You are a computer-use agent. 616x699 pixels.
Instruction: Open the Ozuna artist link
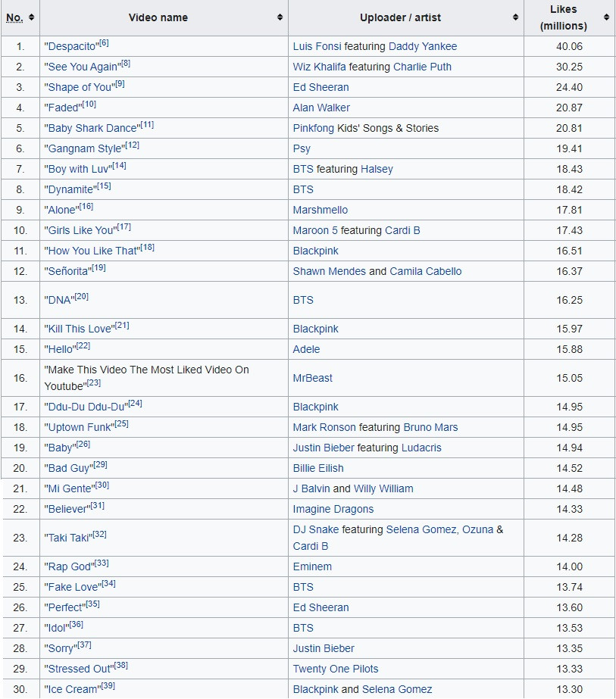tap(478, 530)
